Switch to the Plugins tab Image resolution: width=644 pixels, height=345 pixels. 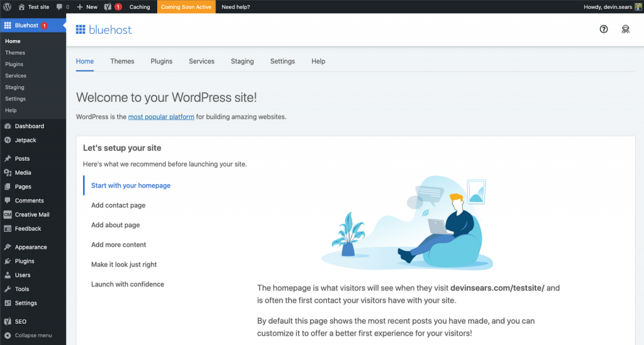click(162, 61)
